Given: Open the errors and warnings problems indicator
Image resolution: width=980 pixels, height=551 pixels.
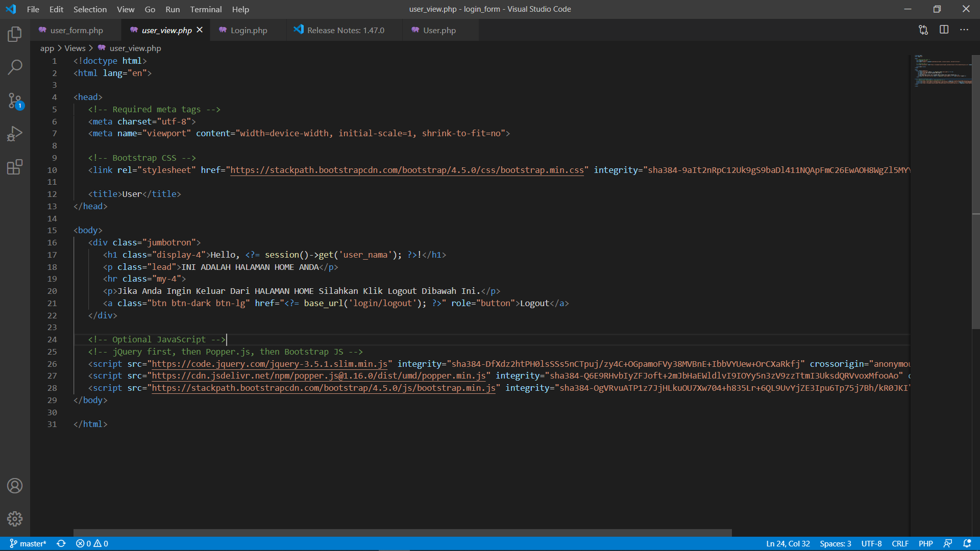Looking at the screenshot, I should (x=92, y=544).
